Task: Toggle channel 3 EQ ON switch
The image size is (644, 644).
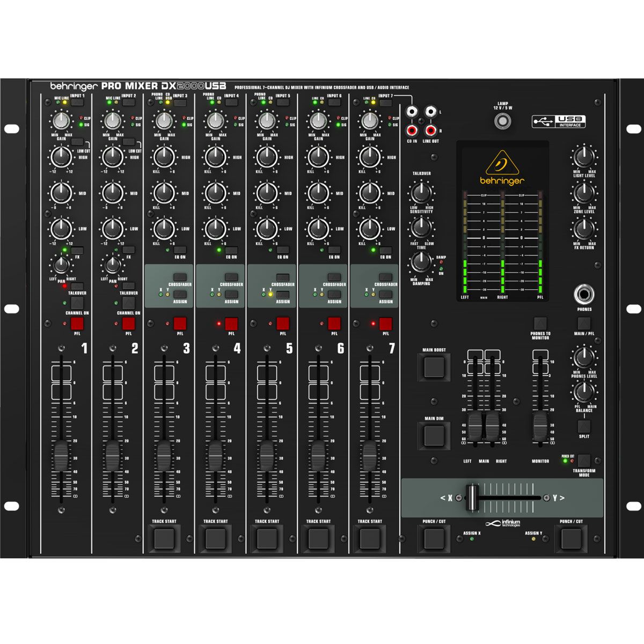Action: 180,250
